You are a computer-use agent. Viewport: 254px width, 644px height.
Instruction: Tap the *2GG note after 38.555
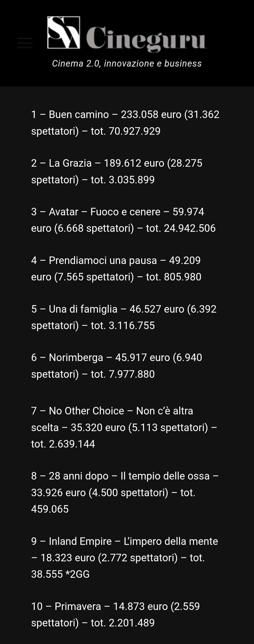[77, 574]
